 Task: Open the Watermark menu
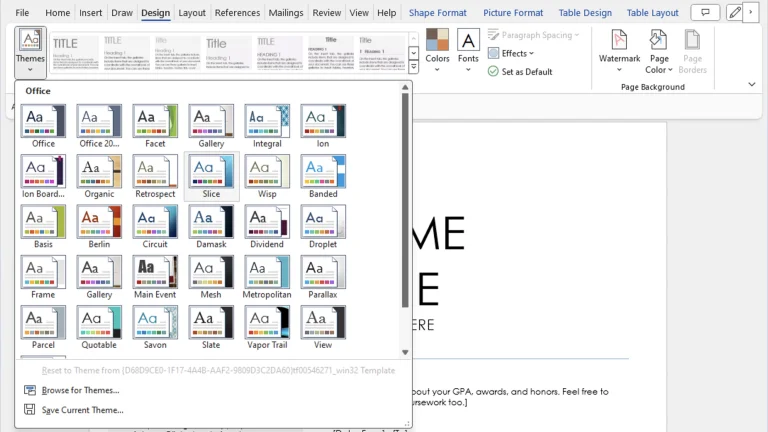coord(619,51)
